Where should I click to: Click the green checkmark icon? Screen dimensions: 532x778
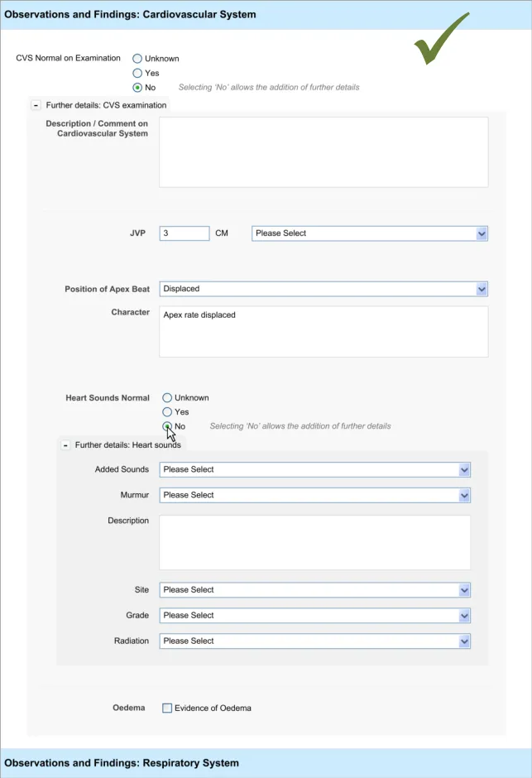440,41
